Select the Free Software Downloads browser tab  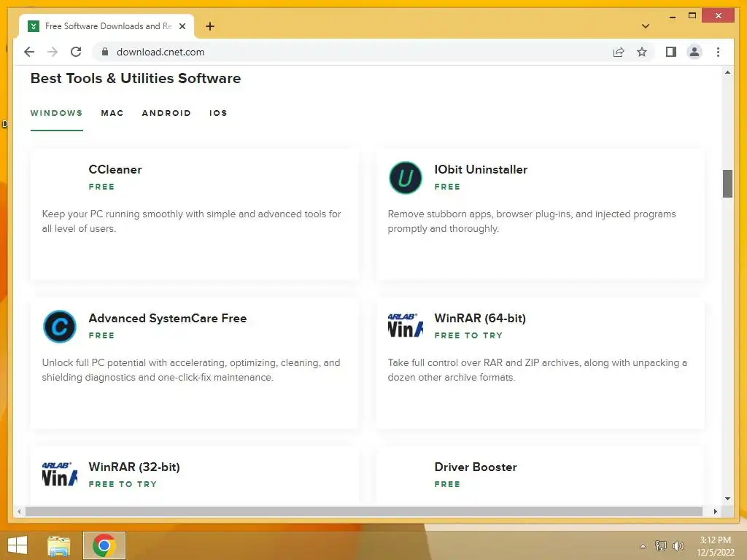pos(107,26)
